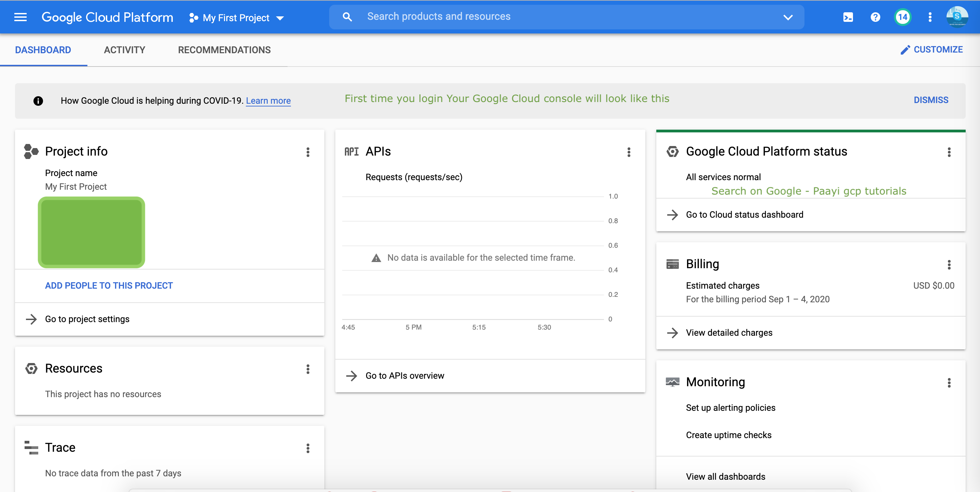Expand the search bar dropdown chevron
The height and width of the screenshot is (492, 980).
[x=788, y=17]
